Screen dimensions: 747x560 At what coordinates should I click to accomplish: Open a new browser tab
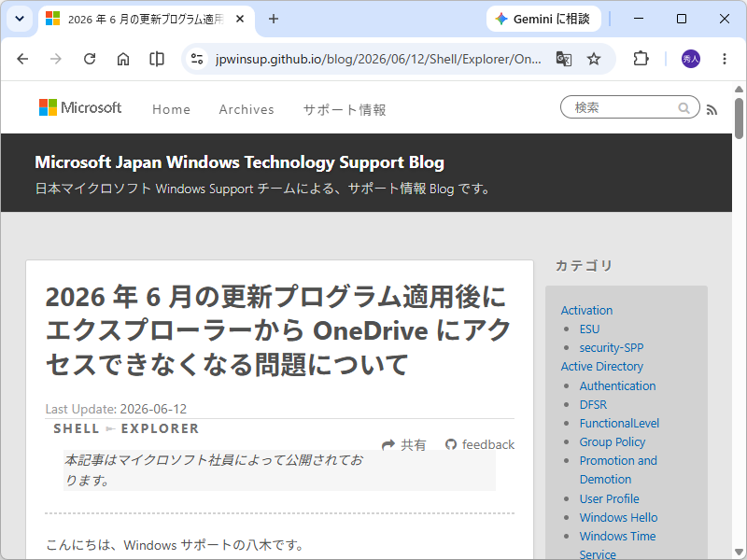[274, 19]
